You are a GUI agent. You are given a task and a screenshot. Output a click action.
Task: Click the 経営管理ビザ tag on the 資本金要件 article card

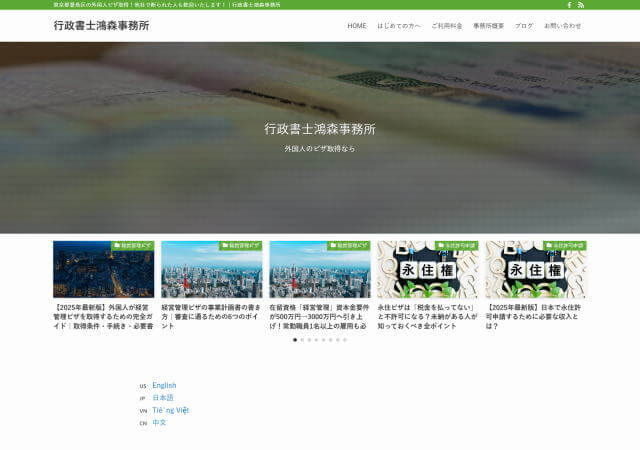pyautogui.click(x=349, y=245)
